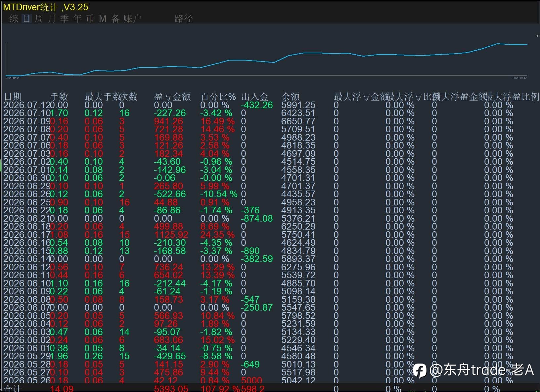Click the withdrawal value -649
Viewport: 540px width, 392px height.
point(250,364)
